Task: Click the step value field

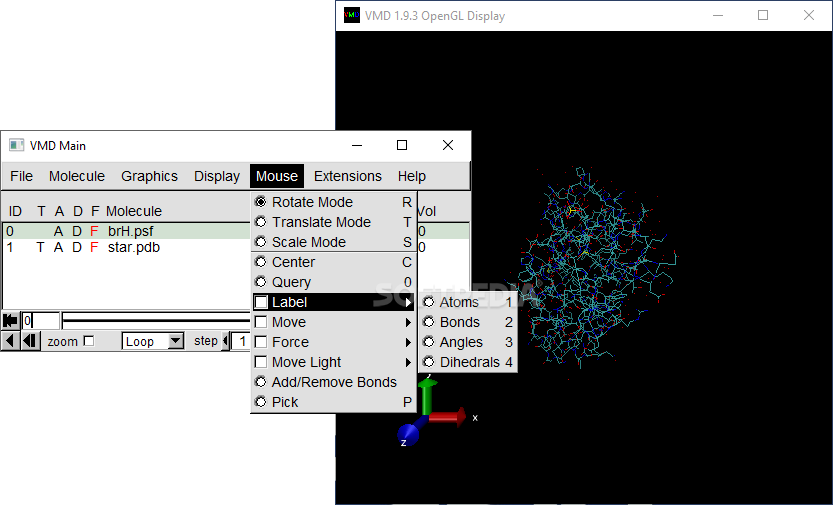Action: (242, 341)
